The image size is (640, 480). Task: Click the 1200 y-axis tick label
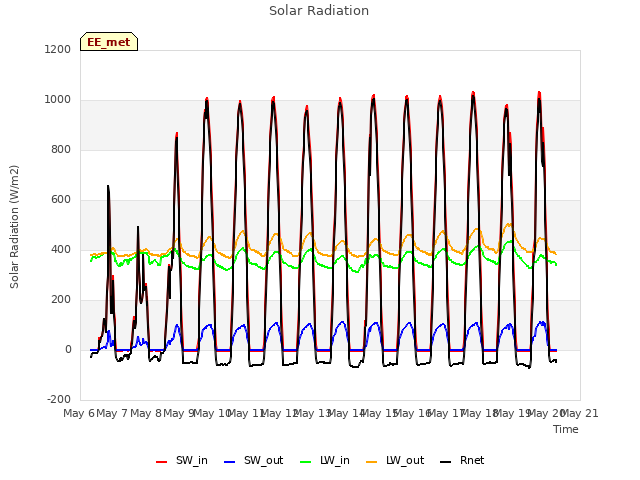coord(58,49)
